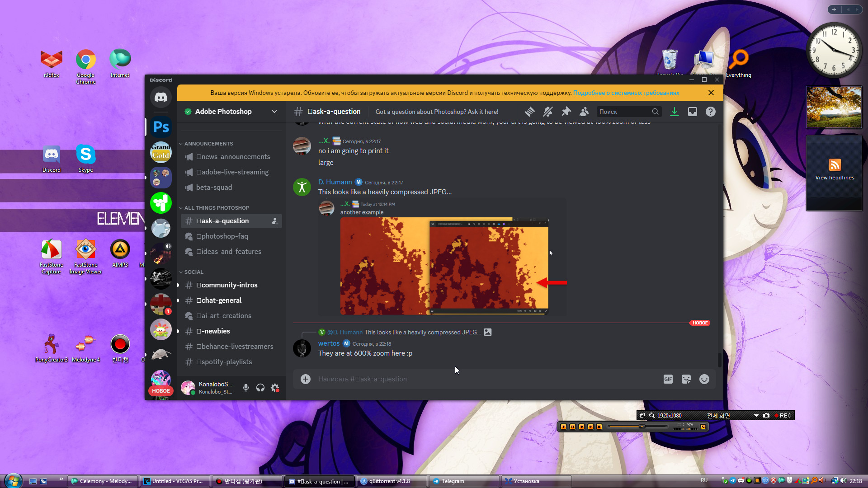Open the Inbox icon
Viewport: 868px width, 488px height.
point(692,112)
